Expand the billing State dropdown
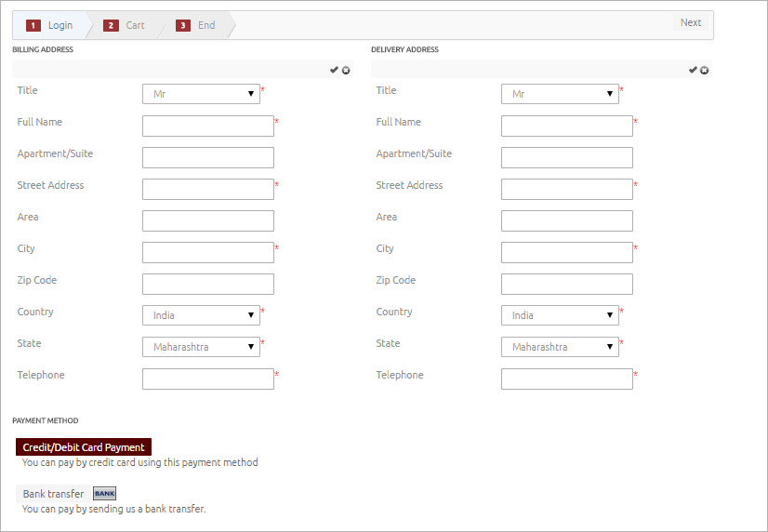The height and width of the screenshot is (532, 768). 201,347
